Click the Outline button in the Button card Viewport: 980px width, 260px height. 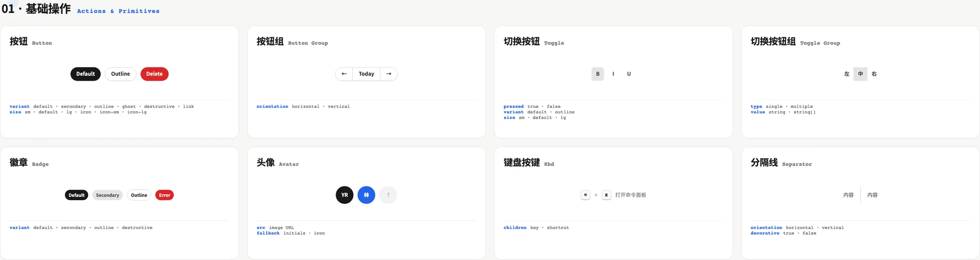point(120,74)
